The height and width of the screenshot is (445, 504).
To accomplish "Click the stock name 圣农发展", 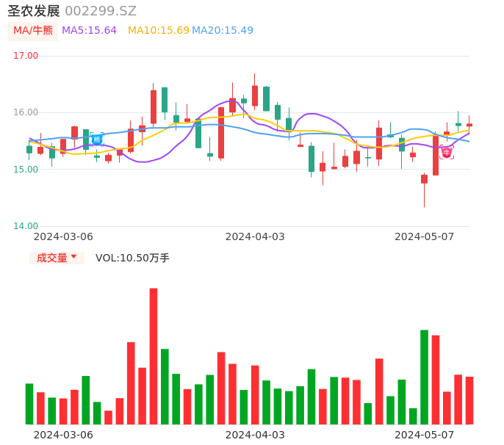I will click(34, 11).
